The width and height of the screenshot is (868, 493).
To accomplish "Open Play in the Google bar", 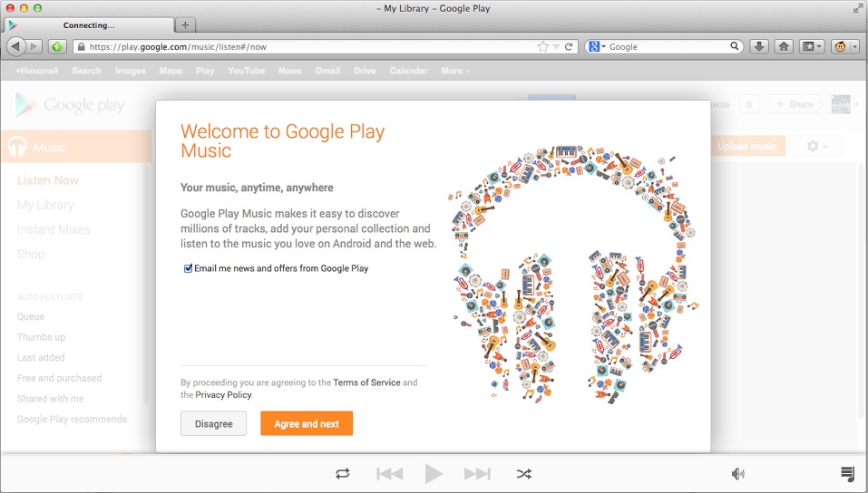I will pos(205,71).
